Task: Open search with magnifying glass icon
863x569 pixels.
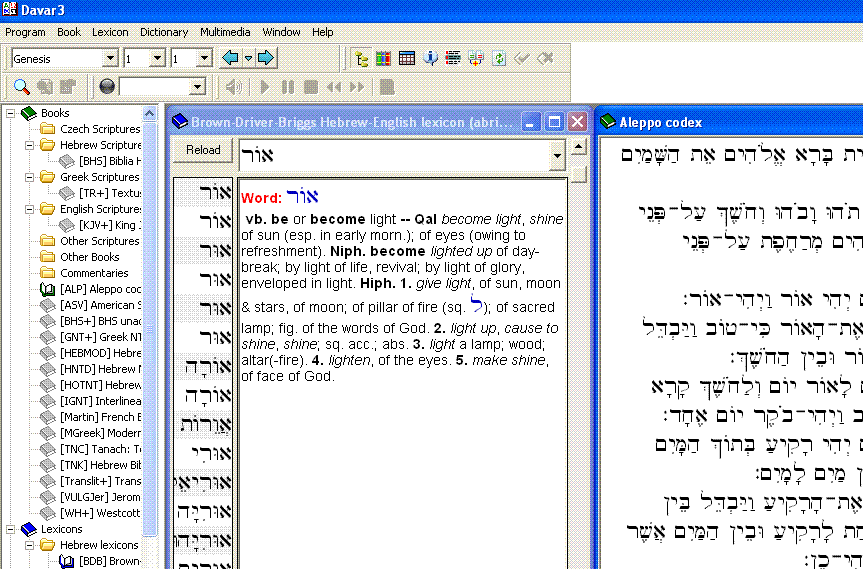Action: [21, 86]
